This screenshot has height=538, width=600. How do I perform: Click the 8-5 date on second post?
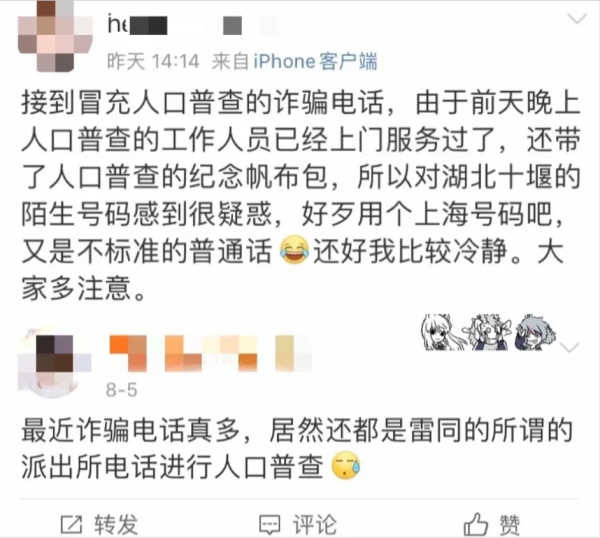121,390
